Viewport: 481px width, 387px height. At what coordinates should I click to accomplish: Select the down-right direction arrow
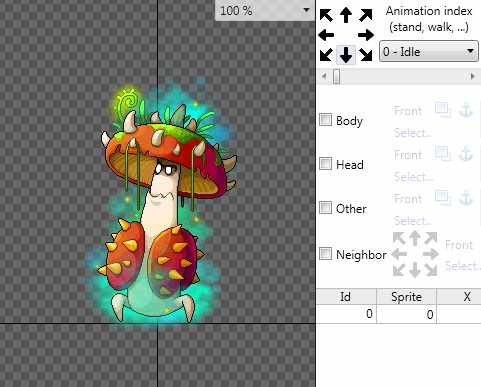(366, 54)
